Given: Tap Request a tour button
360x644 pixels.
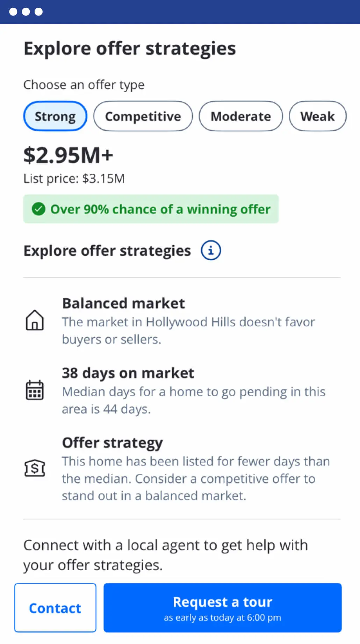Looking at the screenshot, I should (x=222, y=608).
